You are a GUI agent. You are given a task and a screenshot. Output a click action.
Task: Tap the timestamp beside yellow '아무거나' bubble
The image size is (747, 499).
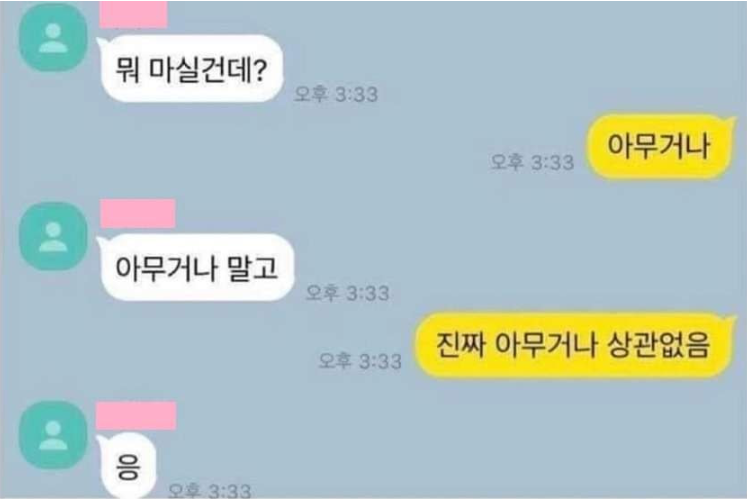click(x=532, y=162)
